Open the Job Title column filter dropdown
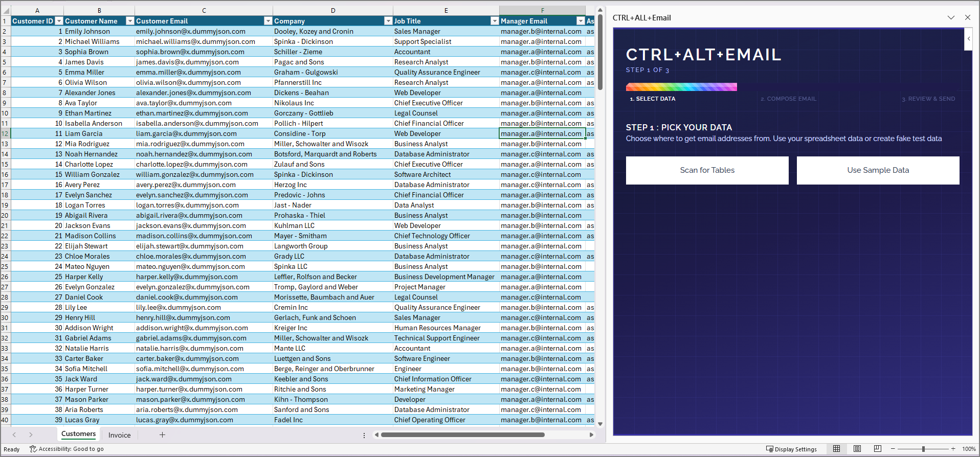Screen dimensions: 980x457 495,21
